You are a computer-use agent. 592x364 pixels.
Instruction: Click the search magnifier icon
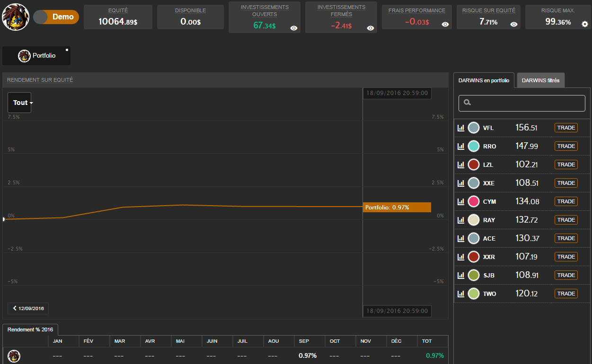tap(468, 103)
